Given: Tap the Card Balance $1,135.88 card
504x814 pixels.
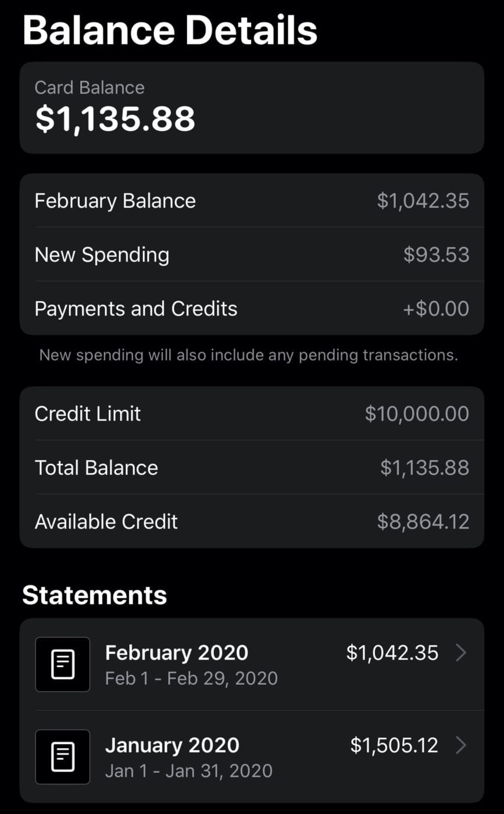Looking at the screenshot, I should [252, 108].
